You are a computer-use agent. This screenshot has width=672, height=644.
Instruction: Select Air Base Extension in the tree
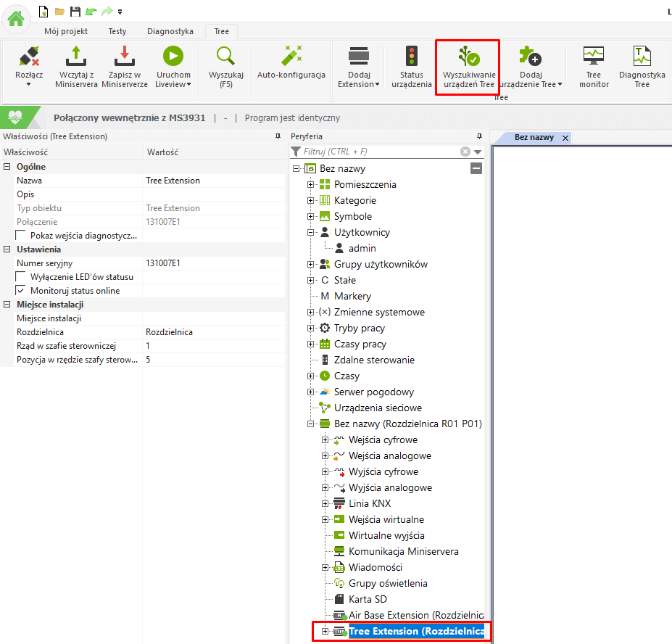point(415,615)
